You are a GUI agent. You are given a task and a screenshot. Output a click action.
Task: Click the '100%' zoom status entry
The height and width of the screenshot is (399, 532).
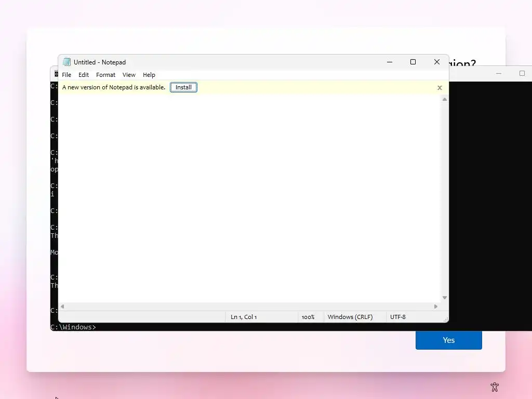(x=308, y=317)
